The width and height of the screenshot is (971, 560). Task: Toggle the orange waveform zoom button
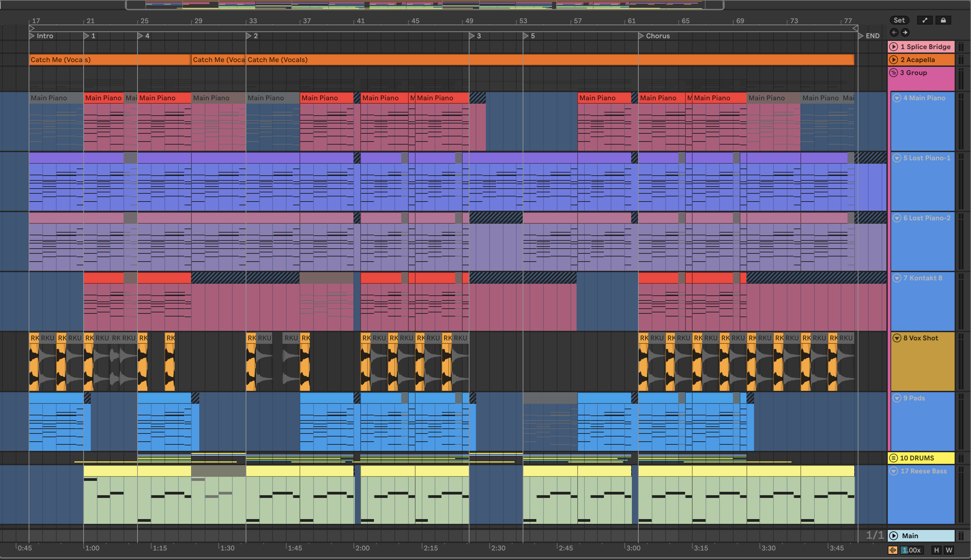(893, 550)
